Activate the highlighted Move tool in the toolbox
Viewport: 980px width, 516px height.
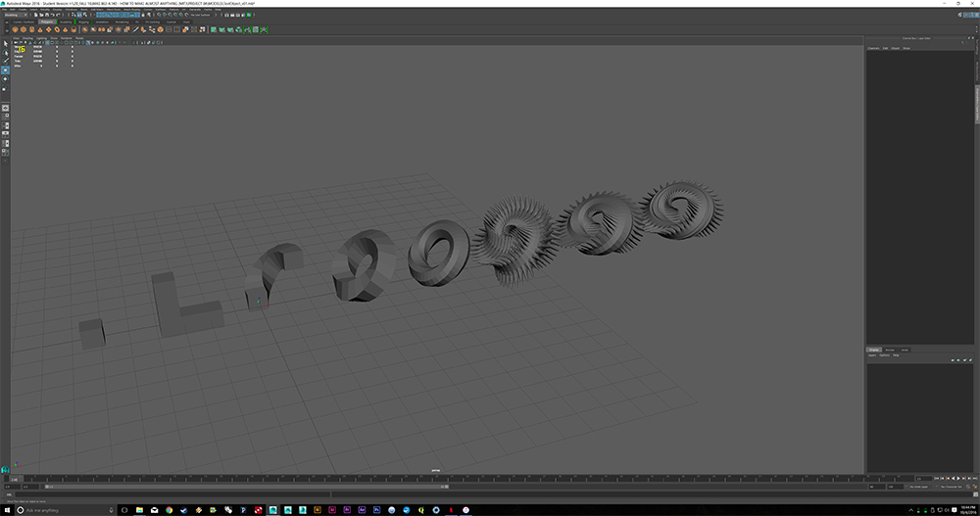coord(6,70)
